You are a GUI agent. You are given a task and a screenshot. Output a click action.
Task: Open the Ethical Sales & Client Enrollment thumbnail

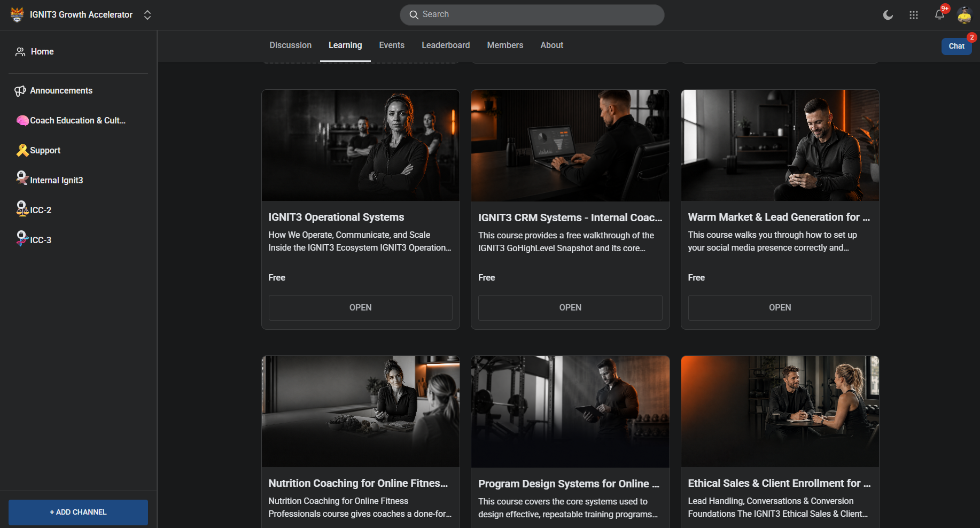[780, 411]
